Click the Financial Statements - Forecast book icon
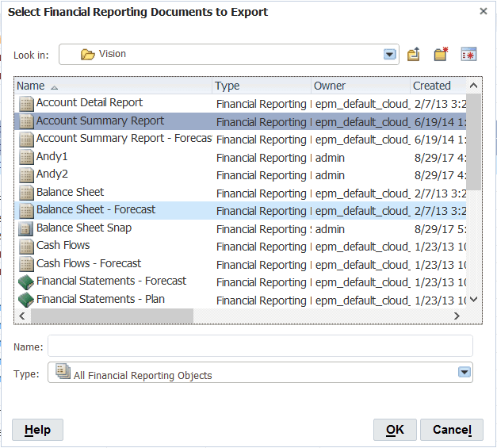The height and width of the screenshot is (448, 497). click(x=26, y=281)
